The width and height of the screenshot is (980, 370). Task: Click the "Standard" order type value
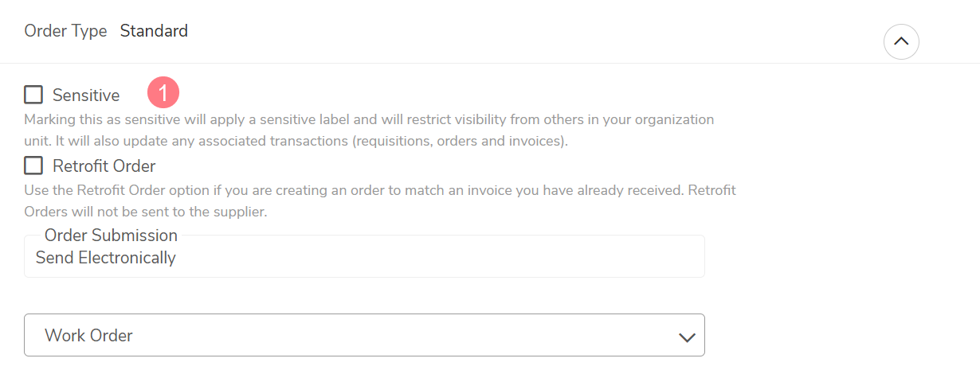[x=154, y=31]
